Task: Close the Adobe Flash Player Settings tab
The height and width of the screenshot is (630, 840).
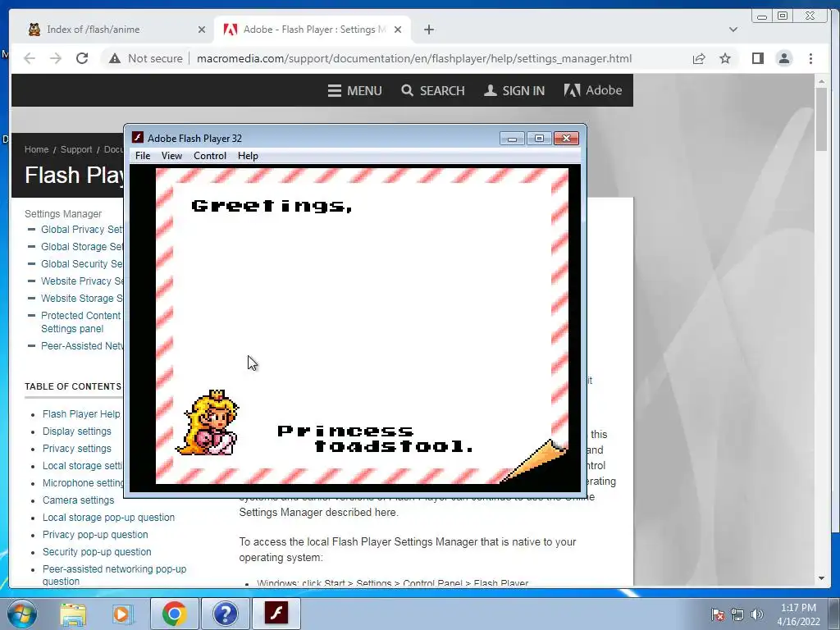Action: (x=398, y=30)
